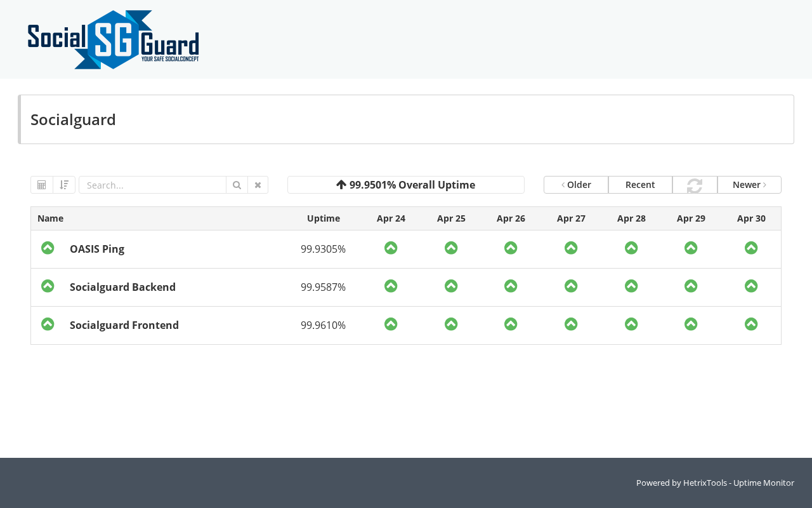
Task: Click the Apr 29 column header
Action: click(691, 218)
